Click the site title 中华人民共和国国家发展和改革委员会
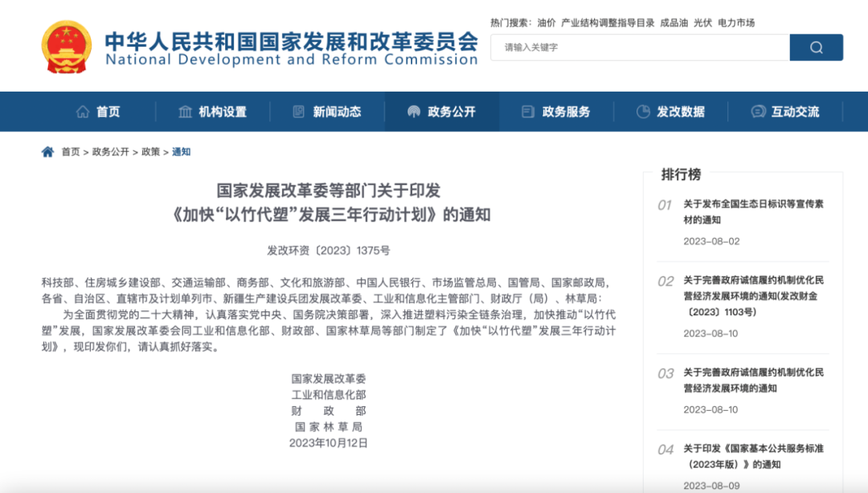Image resolution: width=868 pixels, height=493 pixels. [291, 42]
